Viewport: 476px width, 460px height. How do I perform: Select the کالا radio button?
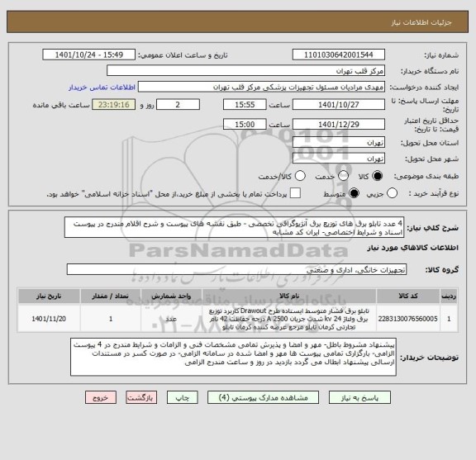tap(378, 176)
